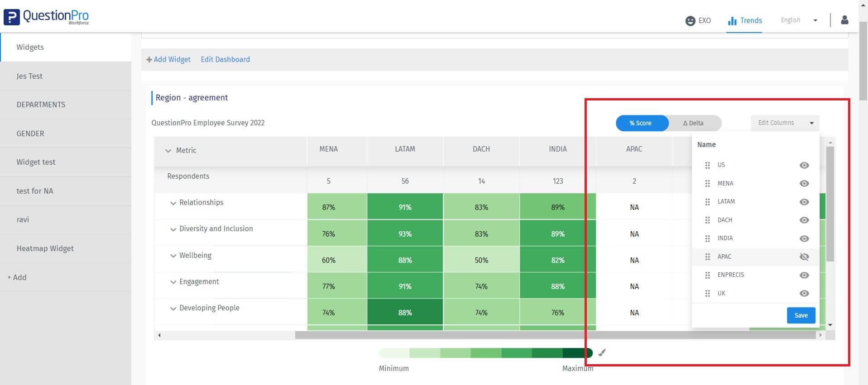
Task: Hide the MENA column with eye icon
Action: (x=804, y=183)
